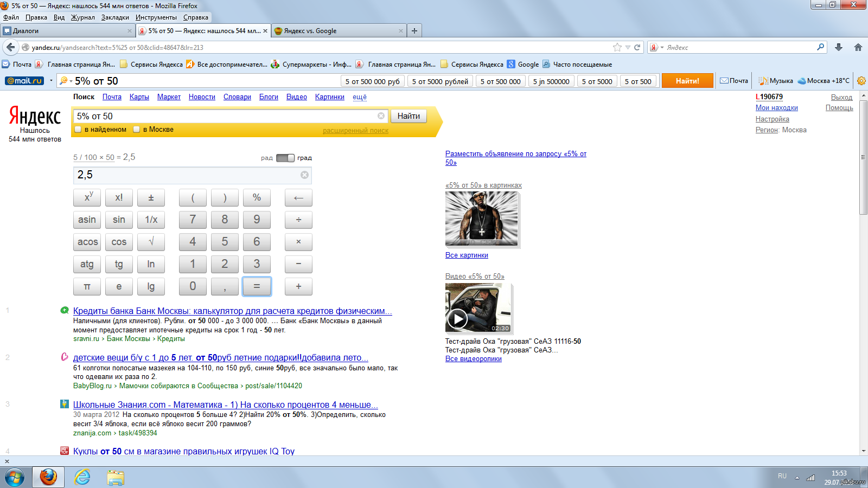This screenshot has height=488, width=868.
Task: Click the calculator multiply key
Action: point(298,242)
